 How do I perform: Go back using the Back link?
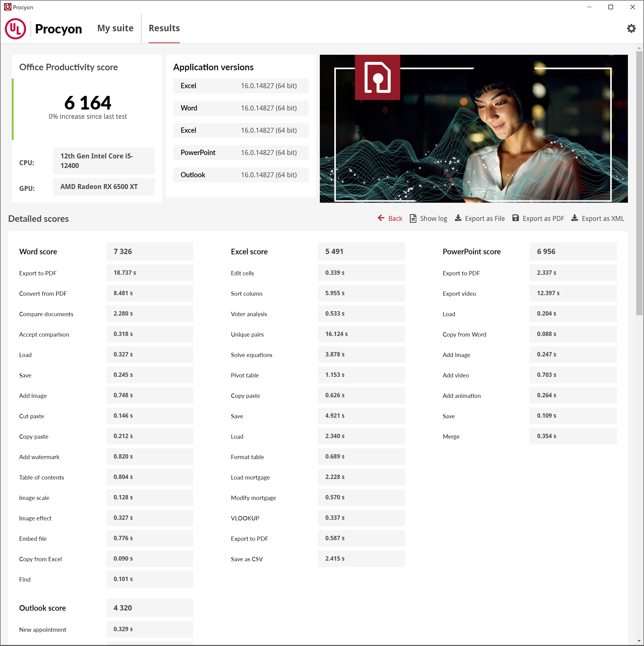[395, 218]
